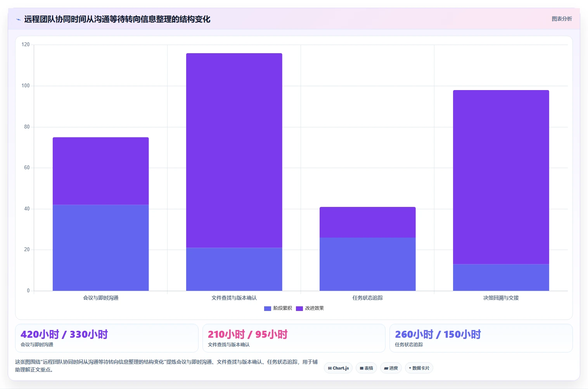Click the 决策回溯与交接 x-axis label
Image resolution: width=588 pixels, height=389 pixels.
pyautogui.click(x=501, y=298)
